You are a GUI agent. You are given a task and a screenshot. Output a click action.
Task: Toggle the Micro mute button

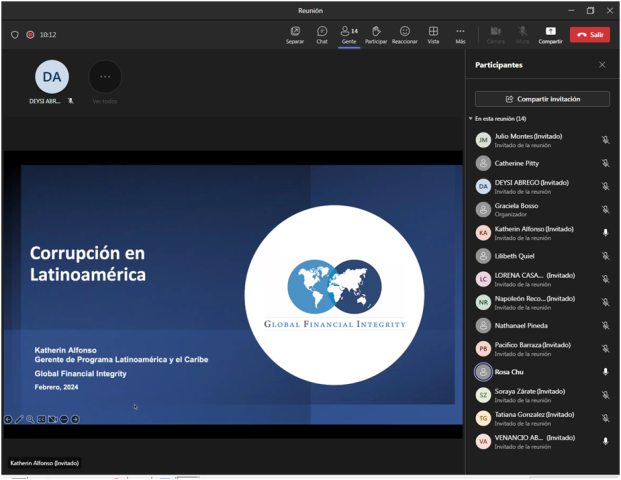coord(523,35)
